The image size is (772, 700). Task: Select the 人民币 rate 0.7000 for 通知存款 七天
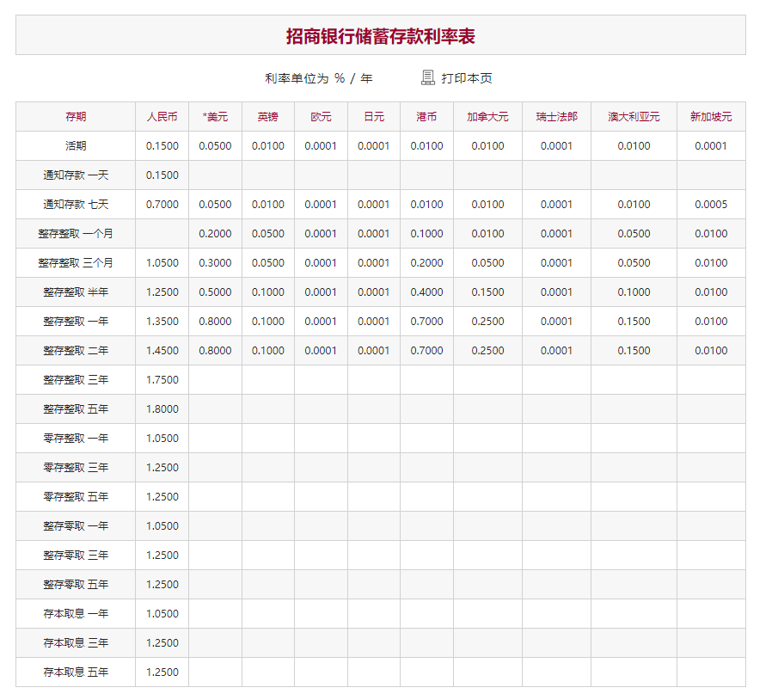[162, 205]
